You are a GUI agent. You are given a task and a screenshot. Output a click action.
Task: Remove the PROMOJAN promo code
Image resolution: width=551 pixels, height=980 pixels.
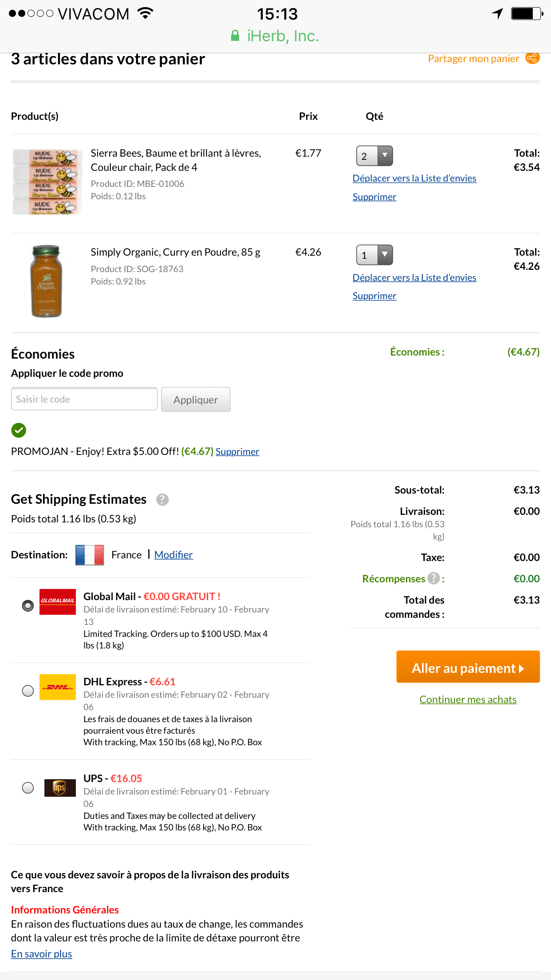pos(237,452)
